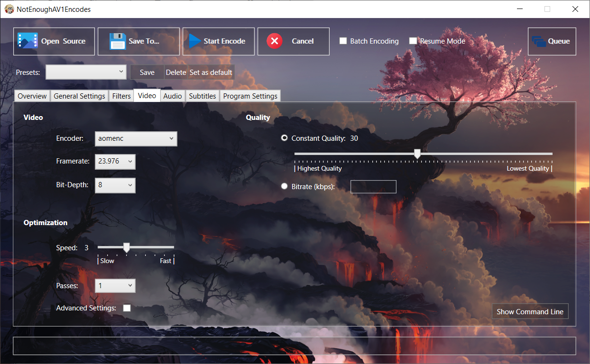Open the General Settings tab
Viewport: 590px width, 364px height.
click(79, 96)
